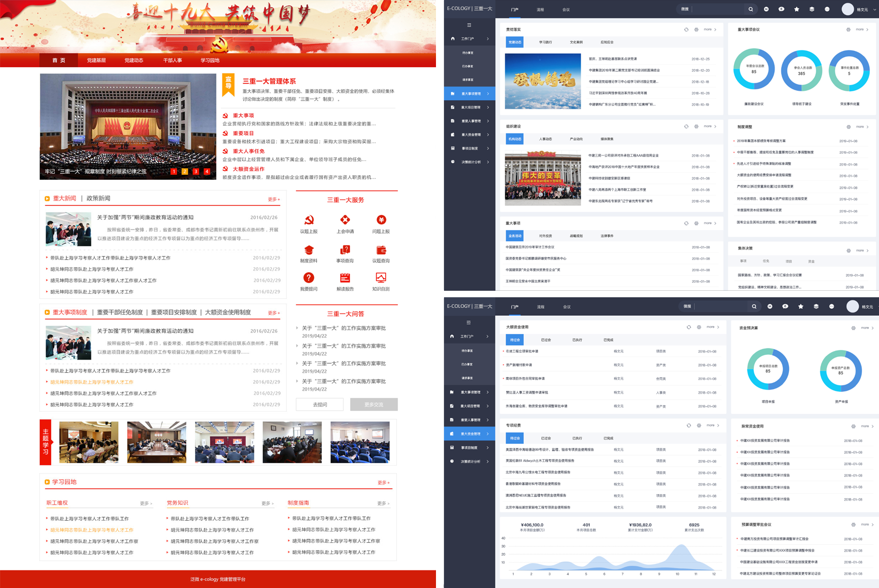Go to carousel slide 3 on the banner
Image resolution: width=879 pixels, height=588 pixels.
coord(196,172)
